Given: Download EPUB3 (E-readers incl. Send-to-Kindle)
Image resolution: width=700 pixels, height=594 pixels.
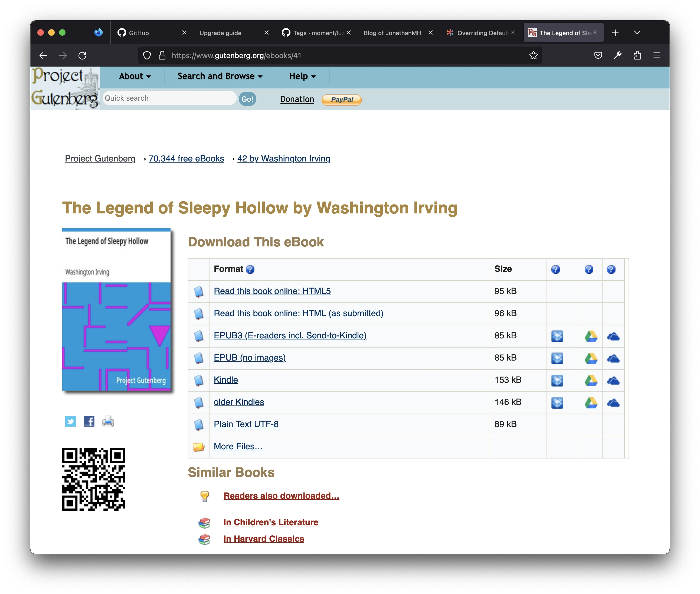Looking at the screenshot, I should coord(290,336).
